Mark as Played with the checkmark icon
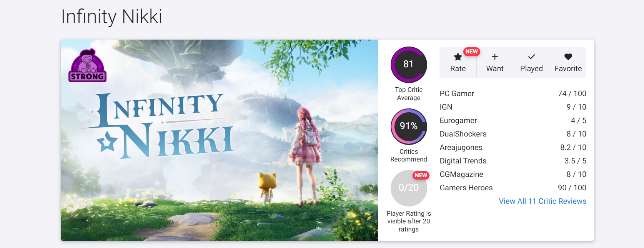644x248 pixels. point(531,57)
